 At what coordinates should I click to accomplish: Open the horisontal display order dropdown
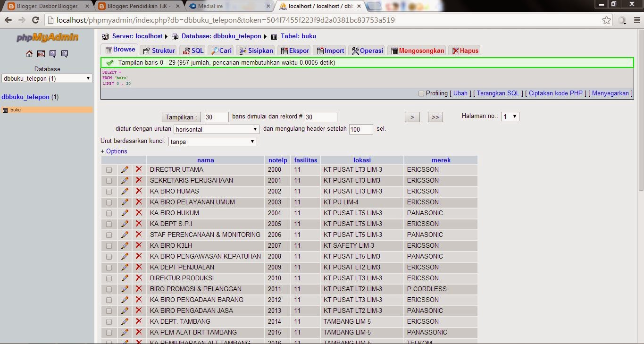click(x=217, y=129)
